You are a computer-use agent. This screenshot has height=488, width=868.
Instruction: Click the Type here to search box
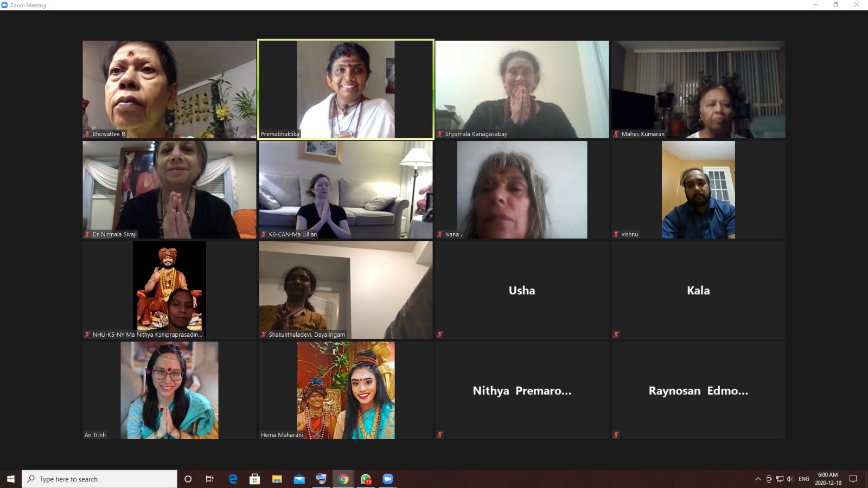coord(100,479)
